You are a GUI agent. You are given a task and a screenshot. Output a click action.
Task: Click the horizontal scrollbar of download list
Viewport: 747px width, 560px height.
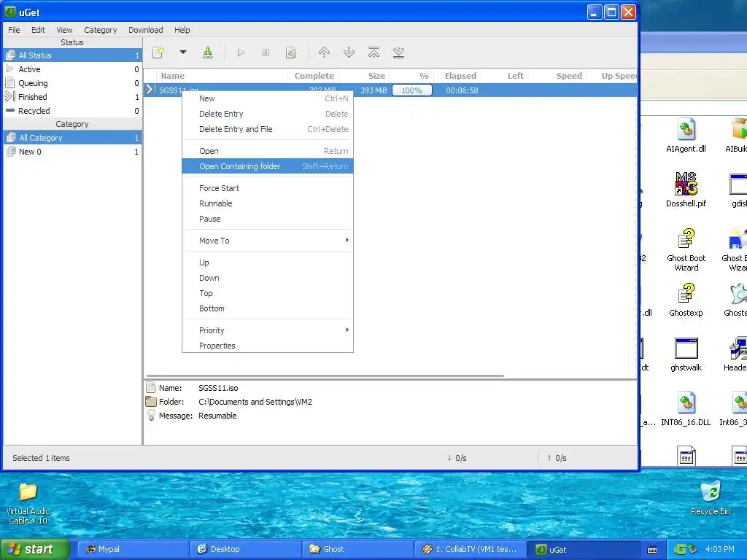(325, 376)
